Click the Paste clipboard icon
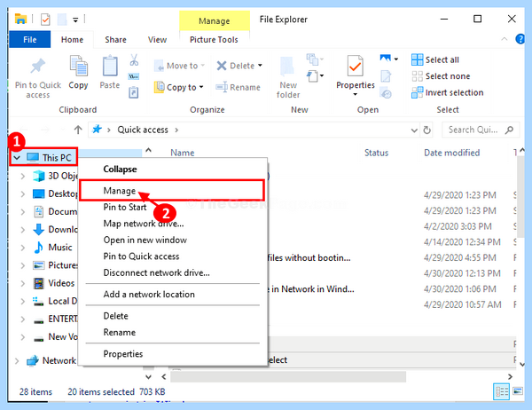This screenshot has width=532, height=410. (x=110, y=66)
